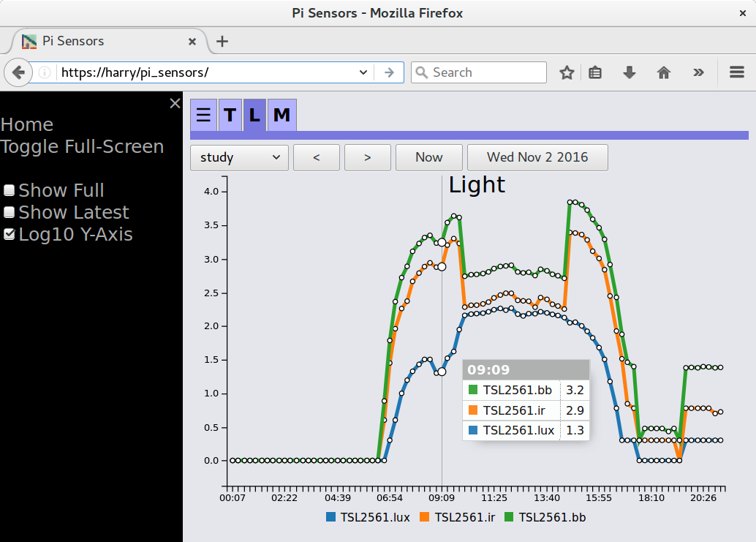This screenshot has width=756, height=542.
Task: Go to the previous day with <
Action: click(x=317, y=158)
